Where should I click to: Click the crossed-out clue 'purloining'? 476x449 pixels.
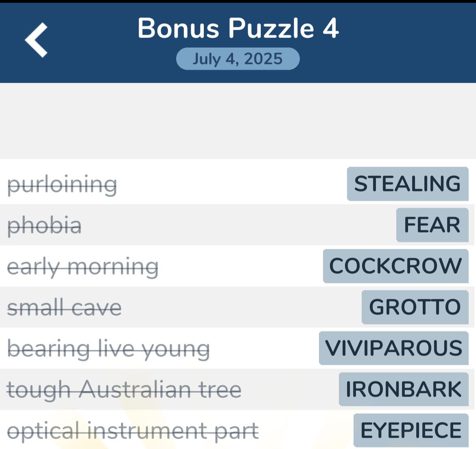coord(62,184)
